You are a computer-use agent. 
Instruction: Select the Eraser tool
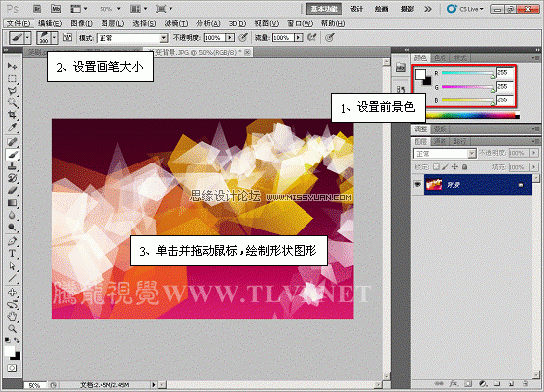12,190
